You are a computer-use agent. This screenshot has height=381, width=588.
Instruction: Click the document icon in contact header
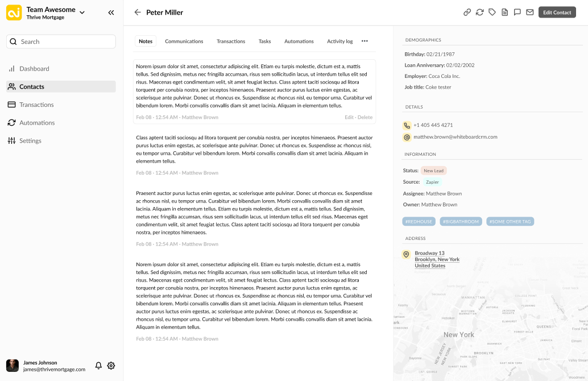[x=505, y=12]
